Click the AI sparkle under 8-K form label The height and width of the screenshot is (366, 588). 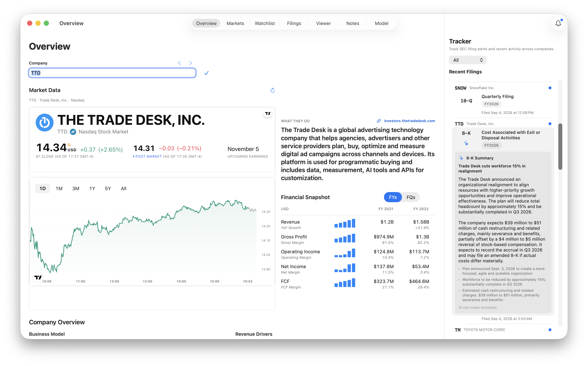point(466,144)
